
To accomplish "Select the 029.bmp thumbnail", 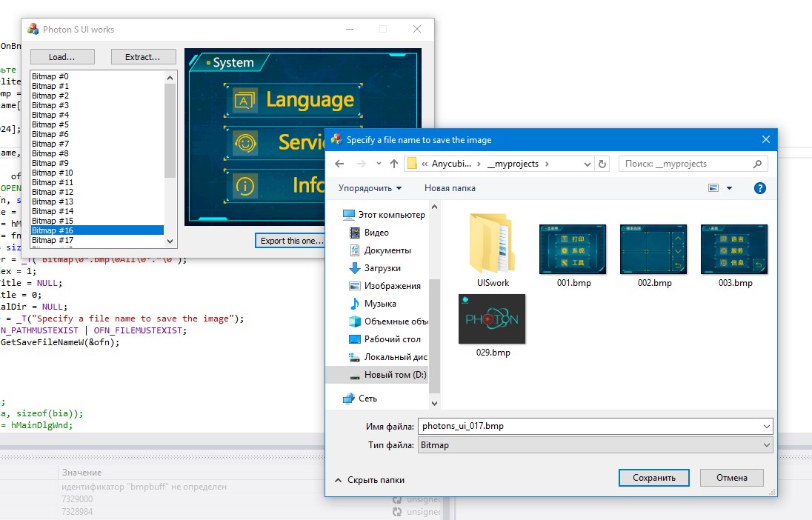I will (x=493, y=319).
